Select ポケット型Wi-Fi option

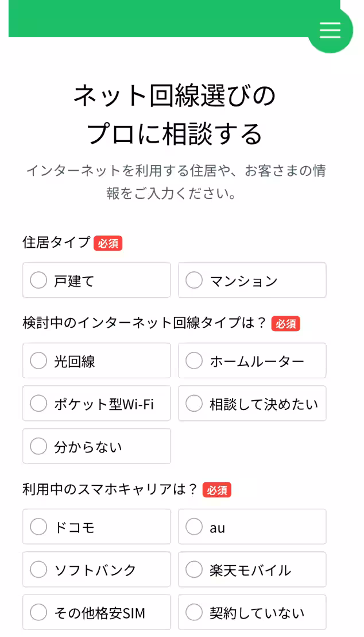pyautogui.click(x=96, y=403)
